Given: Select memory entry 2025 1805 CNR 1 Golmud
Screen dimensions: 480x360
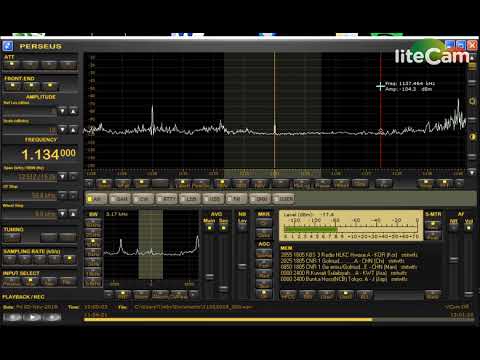Looking at the screenshot, I should tap(343, 261).
